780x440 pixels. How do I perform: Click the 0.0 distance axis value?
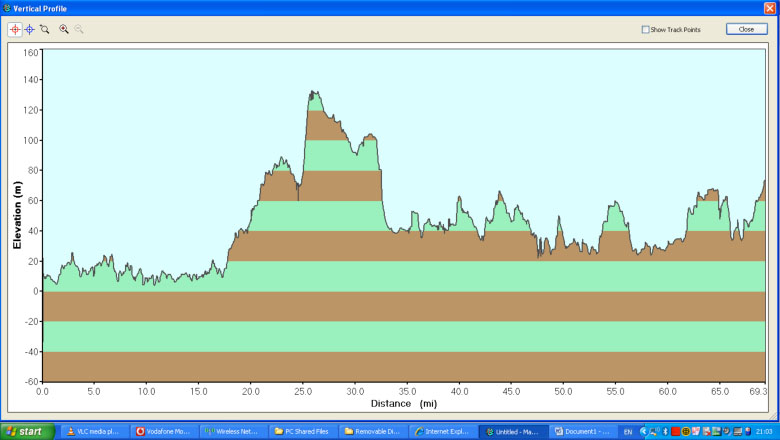click(x=42, y=392)
